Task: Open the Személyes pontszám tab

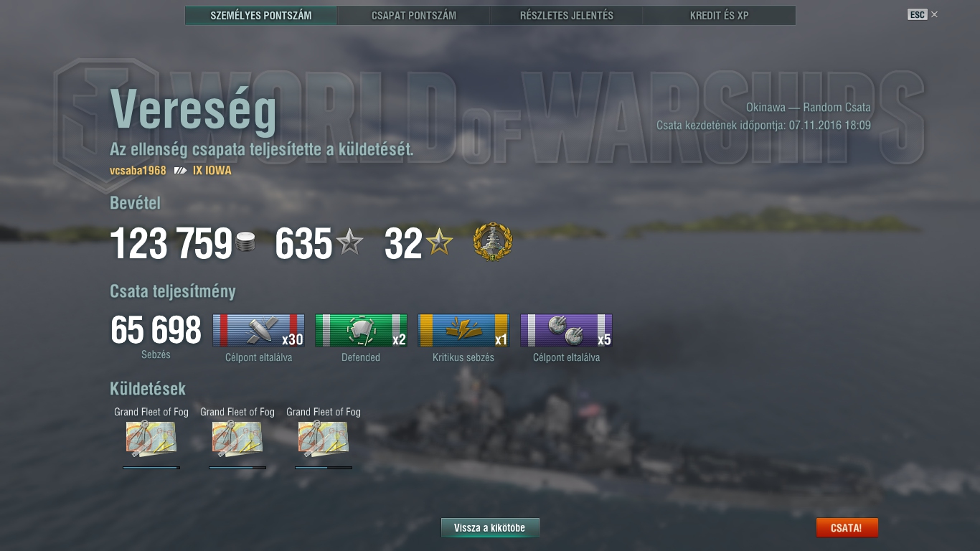Action: tap(261, 15)
